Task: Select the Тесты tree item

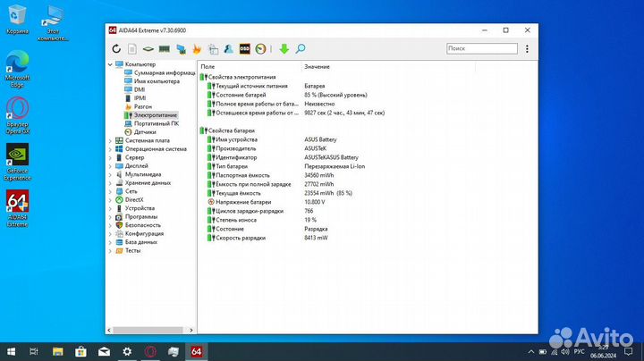Action: coord(128,251)
